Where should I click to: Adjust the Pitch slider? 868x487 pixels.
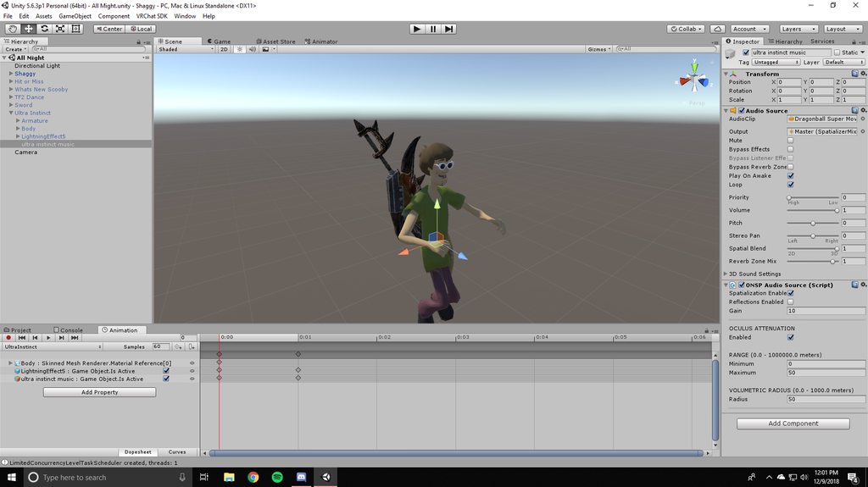pyautogui.click(x=813, y=223)
